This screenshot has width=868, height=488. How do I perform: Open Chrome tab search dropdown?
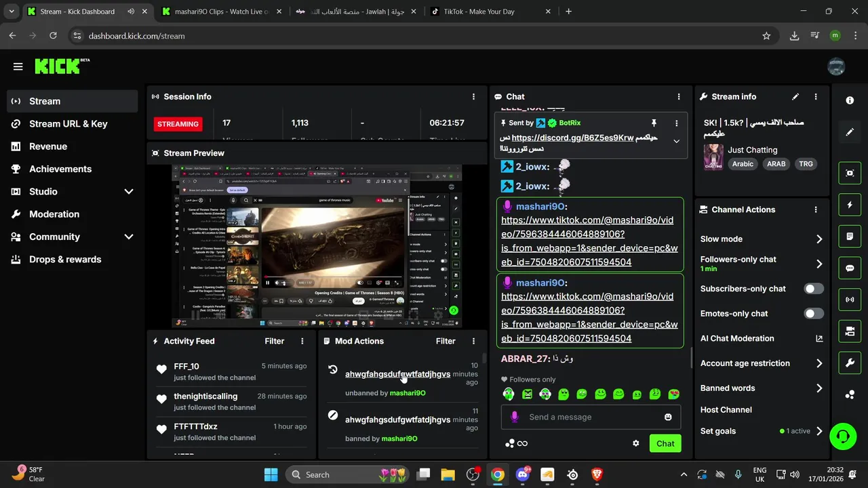(12, 12)
